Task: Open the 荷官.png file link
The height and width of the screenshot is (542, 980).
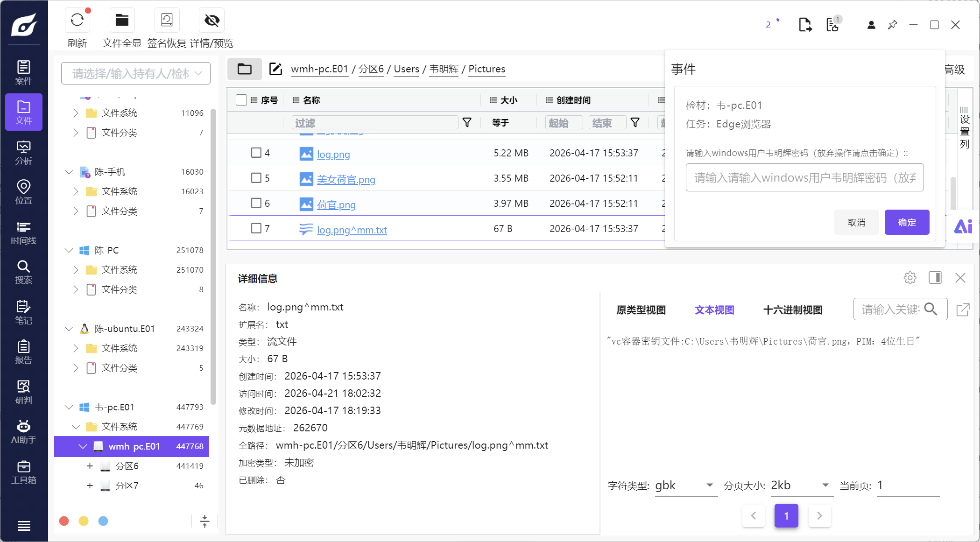Action: 336,204
